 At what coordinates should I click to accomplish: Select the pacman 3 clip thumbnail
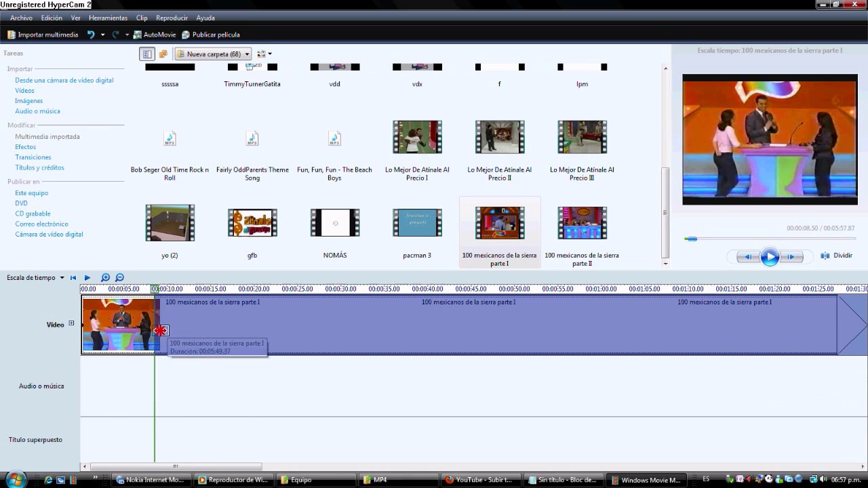tap(417, 223)
